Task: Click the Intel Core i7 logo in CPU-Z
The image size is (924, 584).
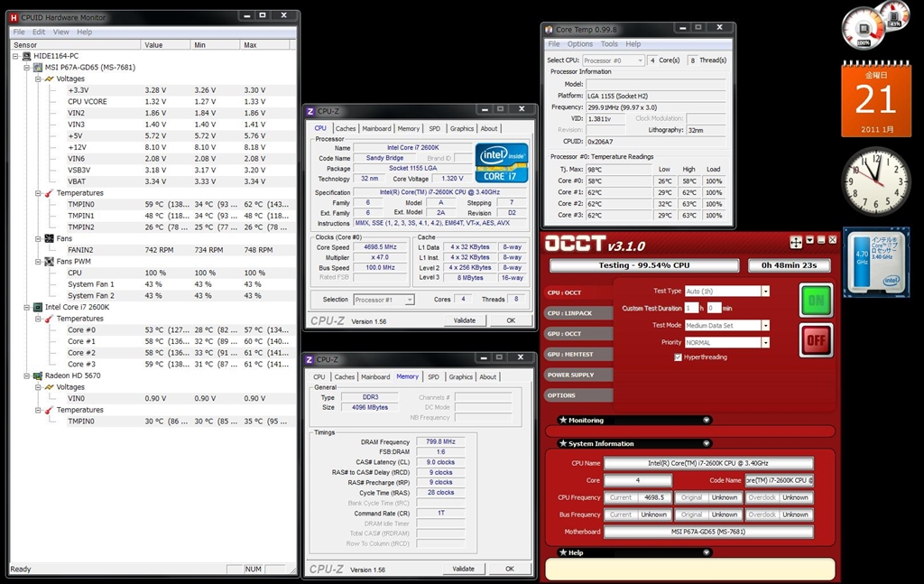Action: [502, 162]
